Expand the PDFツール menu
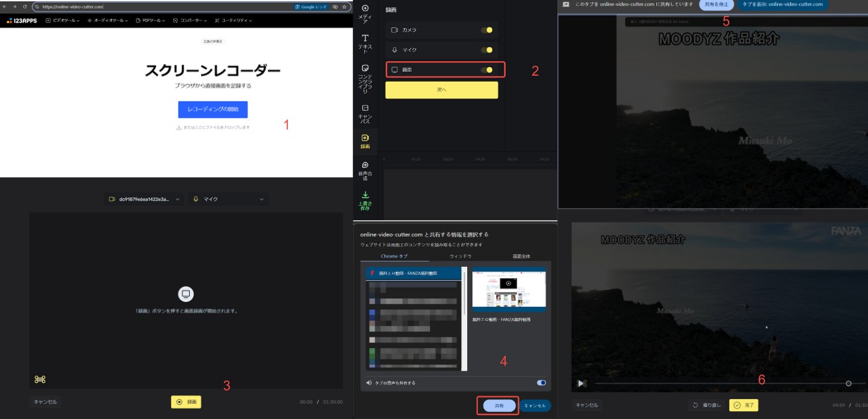The image size is (868, 419). tap(151, 21)
